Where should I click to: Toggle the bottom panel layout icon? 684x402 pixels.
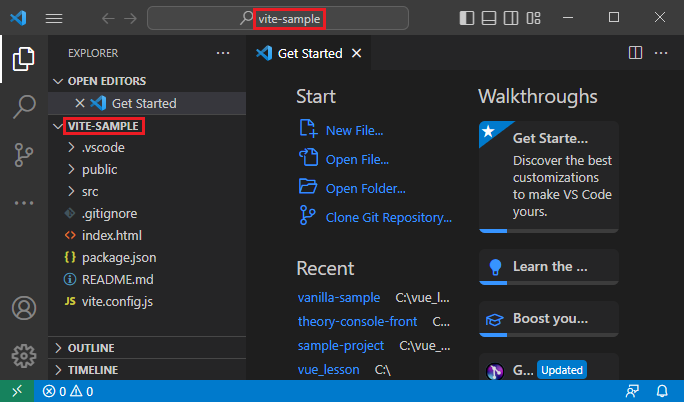489,18
